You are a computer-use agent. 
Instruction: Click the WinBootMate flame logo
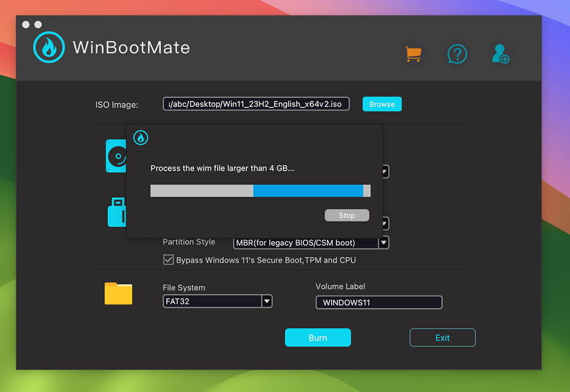click(48, 47)
